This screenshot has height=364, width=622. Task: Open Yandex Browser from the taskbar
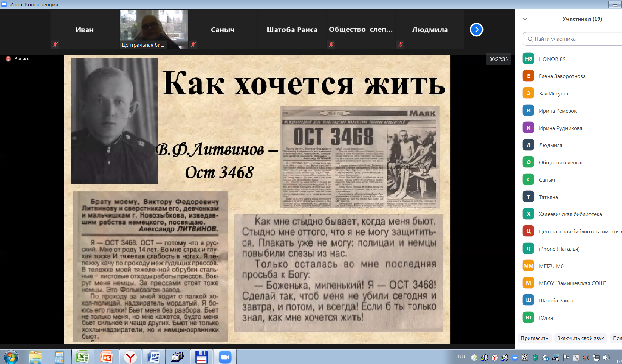pos(130,357)
